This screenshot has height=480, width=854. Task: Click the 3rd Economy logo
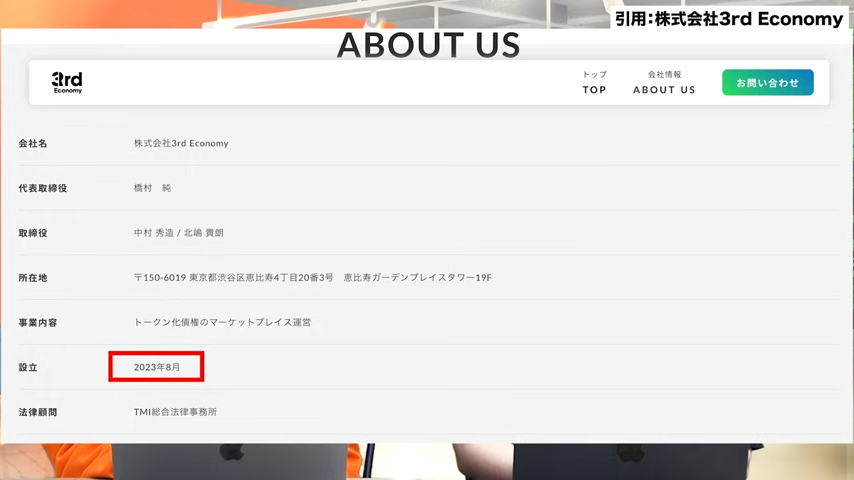[68, 82]
